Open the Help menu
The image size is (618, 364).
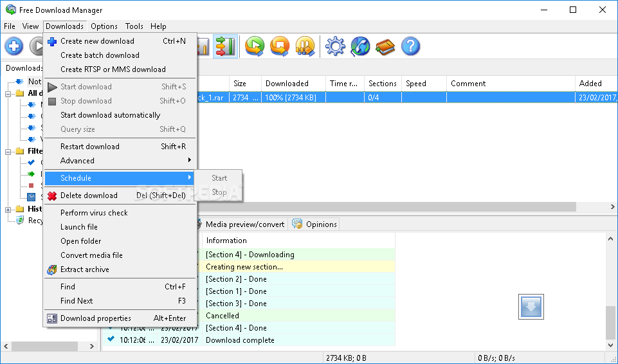tap(158, 26)
